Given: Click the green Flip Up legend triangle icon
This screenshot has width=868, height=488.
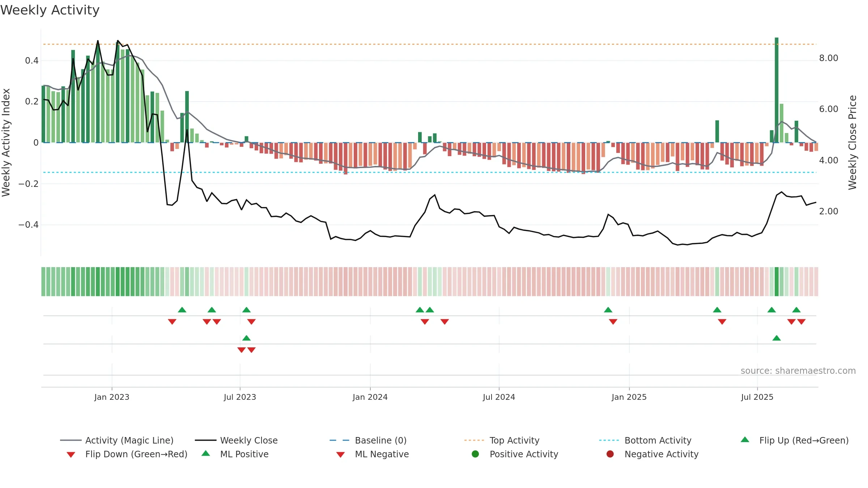Looking at the screenshot, I should tap(745, 440).
